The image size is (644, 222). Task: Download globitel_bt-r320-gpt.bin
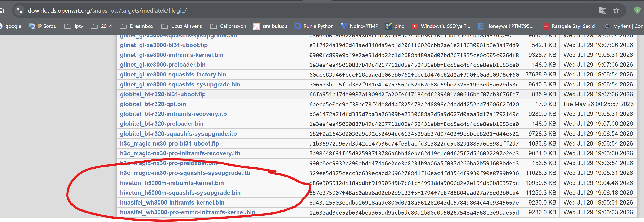click(153, 104)
